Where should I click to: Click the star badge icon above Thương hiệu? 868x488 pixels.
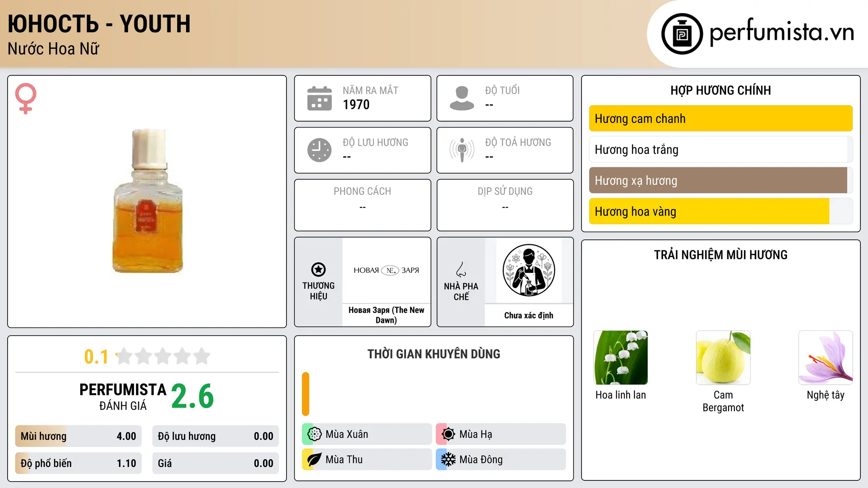[318, 269]
